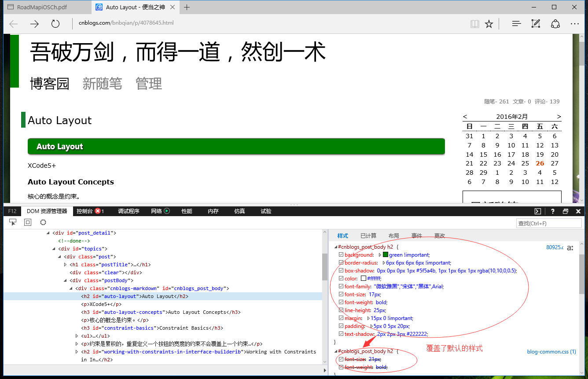Image resolution: width=588 pixels, height=379 pixels.
Task: Toggle DOM element highlighting boxes
Action: tap(28, 223)
